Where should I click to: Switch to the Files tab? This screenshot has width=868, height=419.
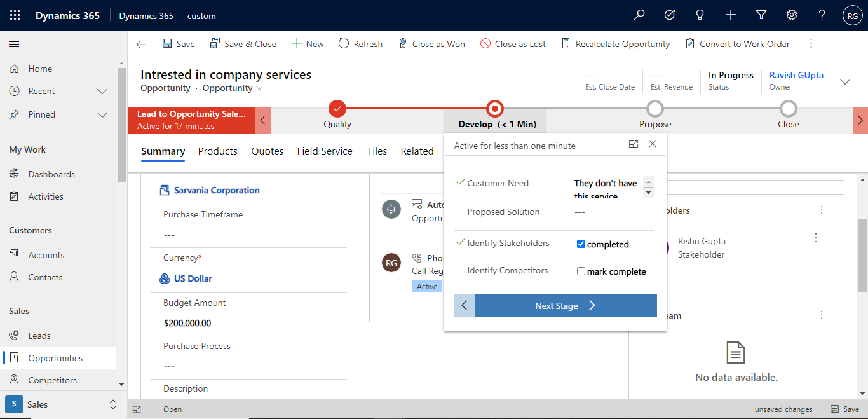click(377, 151)
